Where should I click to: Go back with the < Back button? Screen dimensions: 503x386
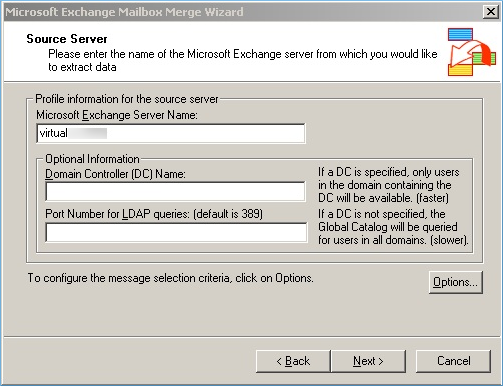[x=293, y=361]
